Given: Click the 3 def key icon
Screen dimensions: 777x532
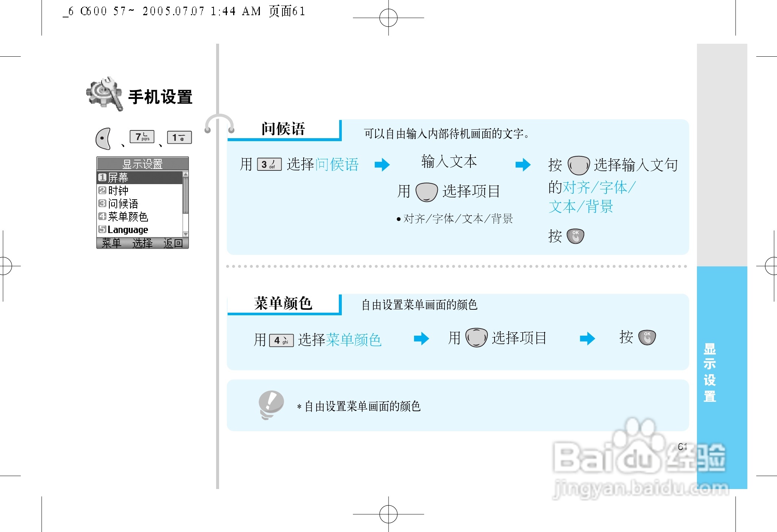Looking at the screenshot, I should pyautogui.click(x=269, y=164).
